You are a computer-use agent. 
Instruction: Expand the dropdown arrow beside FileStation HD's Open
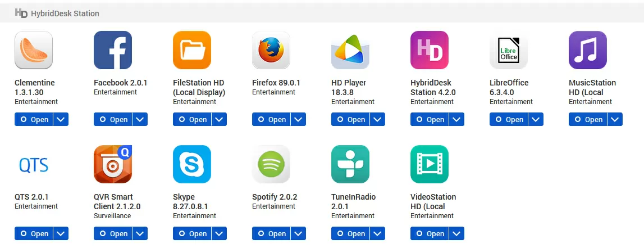pos(219,119)
